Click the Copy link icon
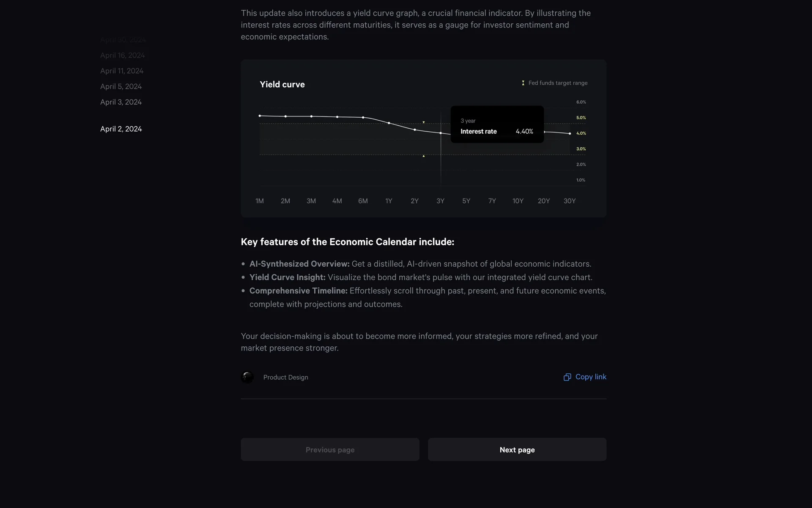The image size is (812, 508). [567, 377]
